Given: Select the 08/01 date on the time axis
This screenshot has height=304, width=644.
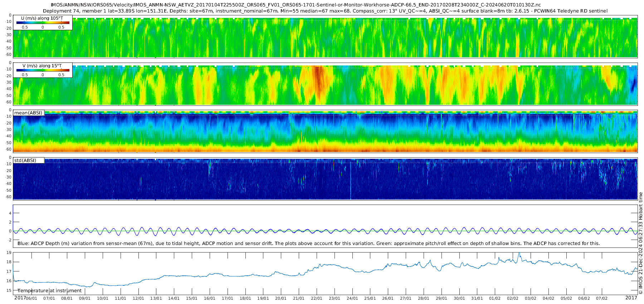Looking at the screenshot, I should [x=67, y=299].
